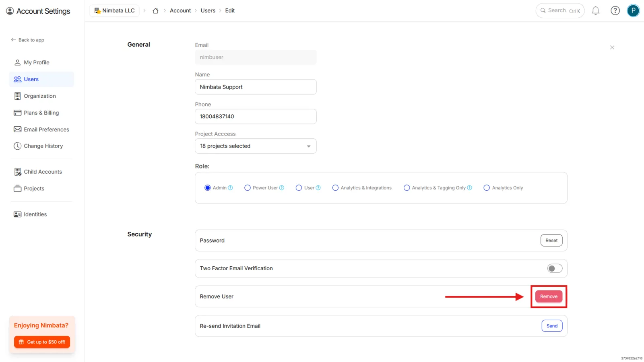Show the Power User role help icon
The width and height of the screenshot is (644, 362).
point(282,188)
